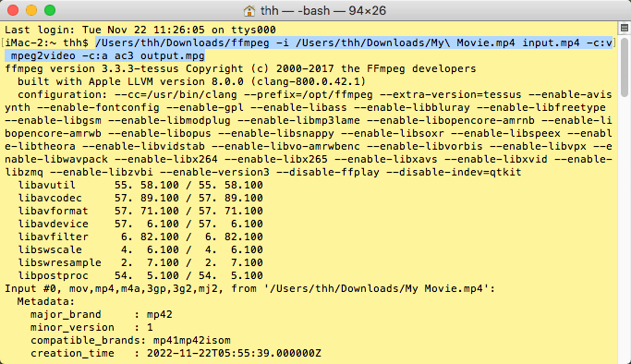Click the "iMac-2:~ thh$" prompt
Screen dimensions: 631x364
click(47, 42)
